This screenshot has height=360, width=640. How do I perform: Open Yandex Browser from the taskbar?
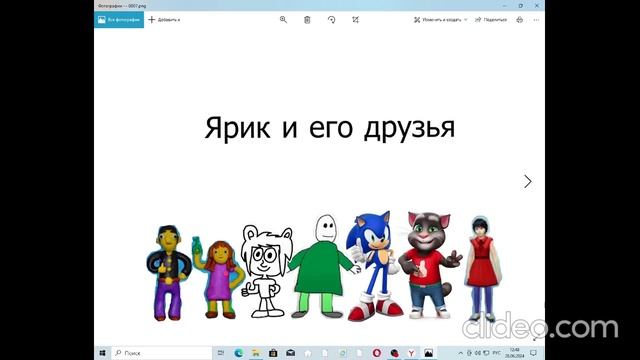411,353
